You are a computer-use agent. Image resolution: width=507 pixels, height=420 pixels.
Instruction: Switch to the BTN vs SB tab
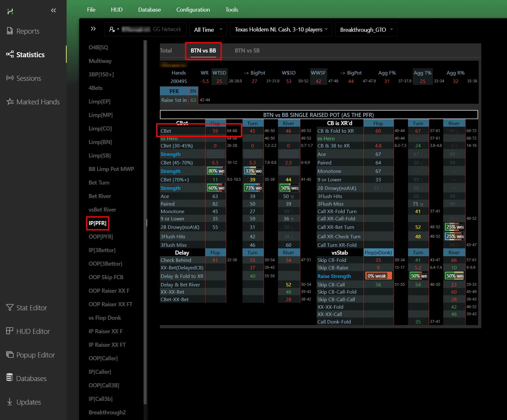point(247,51)
